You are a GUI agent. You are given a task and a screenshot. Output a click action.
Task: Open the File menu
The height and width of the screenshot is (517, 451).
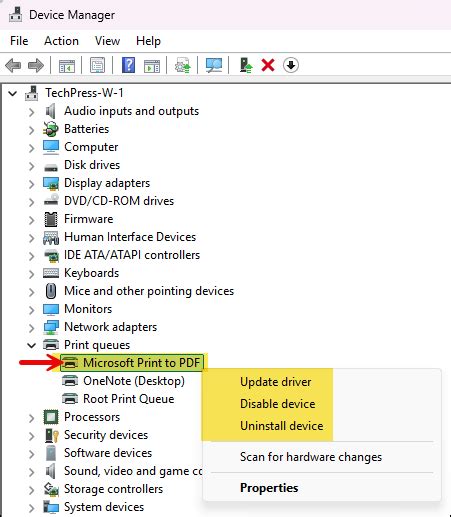point(19,41)
